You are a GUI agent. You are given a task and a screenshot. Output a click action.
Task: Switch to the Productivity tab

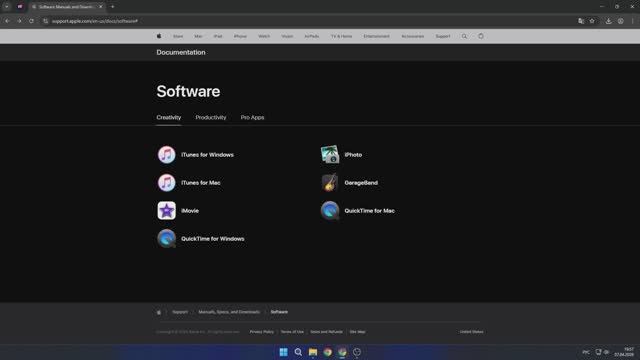[211, 117]
